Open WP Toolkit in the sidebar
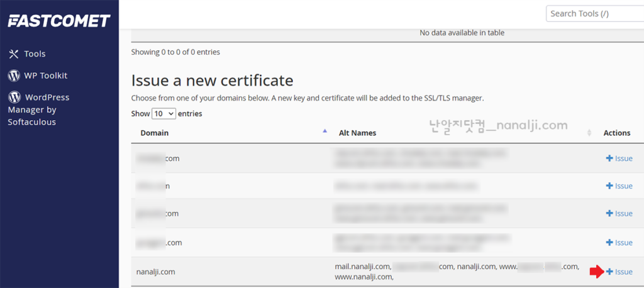This screenshot has height=288, width=644. 45,75
